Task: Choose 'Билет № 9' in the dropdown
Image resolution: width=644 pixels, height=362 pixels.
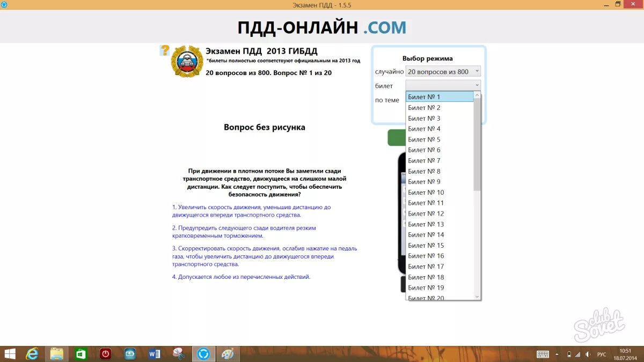Action: coord(440,182)
